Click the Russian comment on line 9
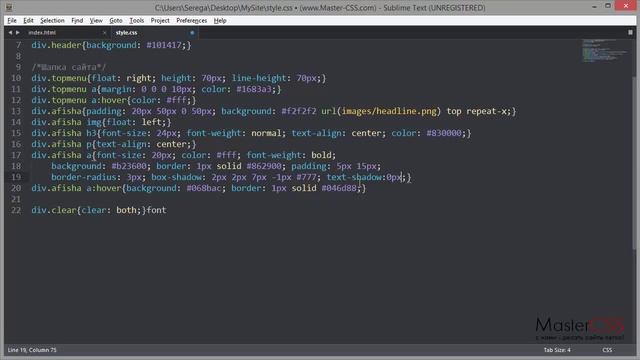Screen dimensions: 640x360 click(x=69, y=67)
